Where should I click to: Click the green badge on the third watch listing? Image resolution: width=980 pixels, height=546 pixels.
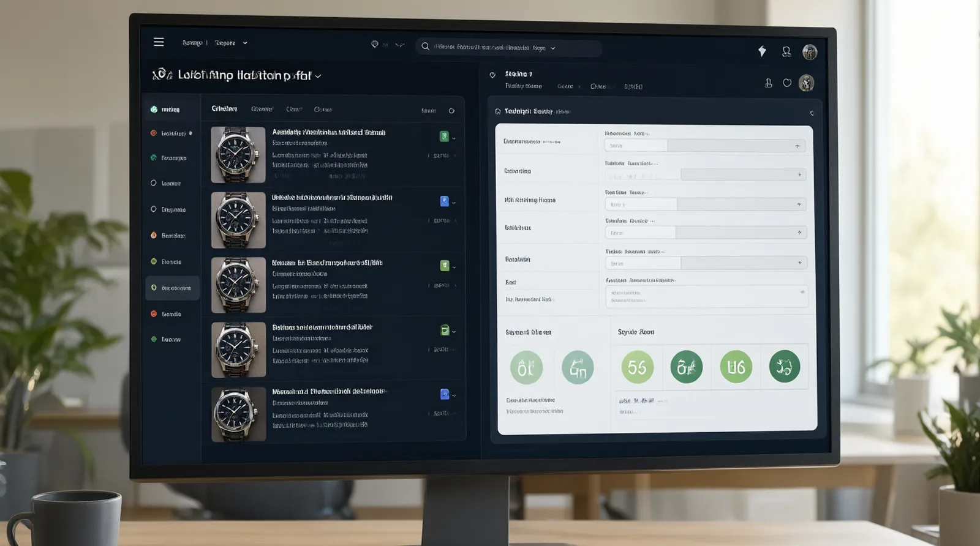point(445,266)
